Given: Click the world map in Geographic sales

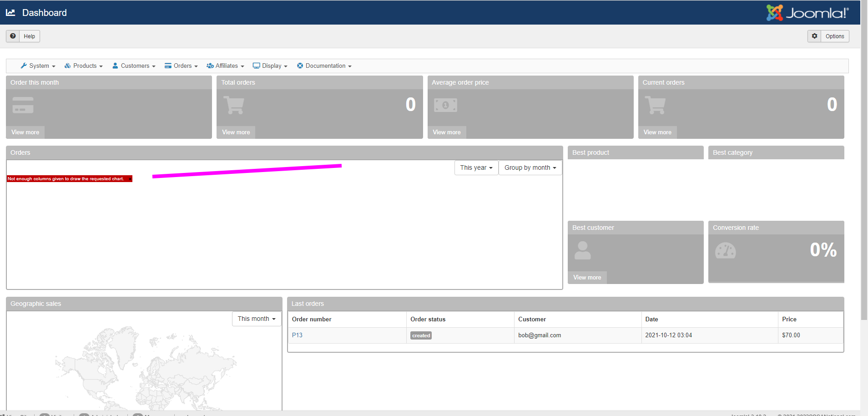Looking at the screenshot, I should click(146, 369).
